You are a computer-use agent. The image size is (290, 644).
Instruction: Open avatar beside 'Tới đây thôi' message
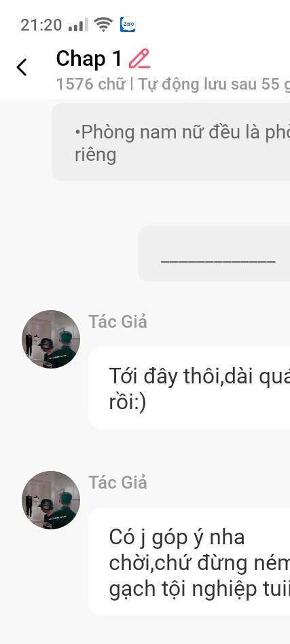click(51, 339)
